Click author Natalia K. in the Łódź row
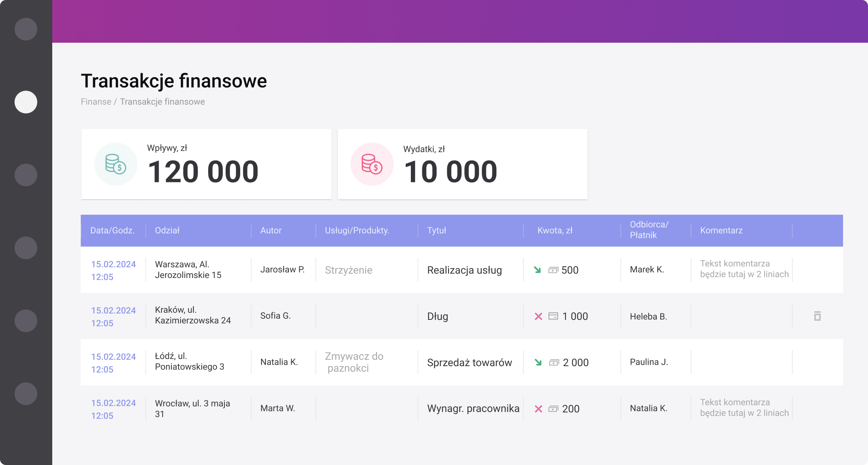 pos(279,362)
